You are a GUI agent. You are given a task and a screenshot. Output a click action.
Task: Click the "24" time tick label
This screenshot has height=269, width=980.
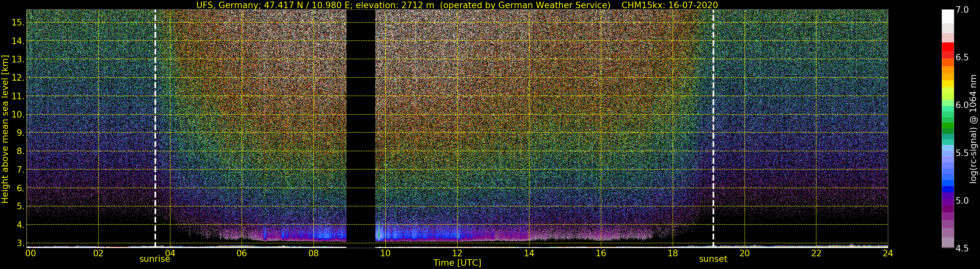pos(888,253)
